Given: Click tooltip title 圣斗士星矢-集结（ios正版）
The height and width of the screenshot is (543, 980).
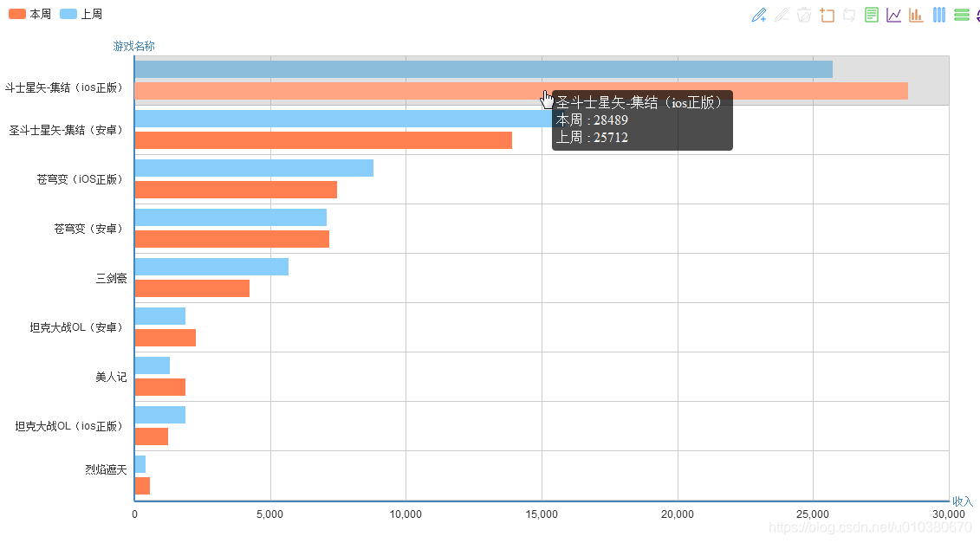Looking at the screenshot, I should (x=639, y=102).
